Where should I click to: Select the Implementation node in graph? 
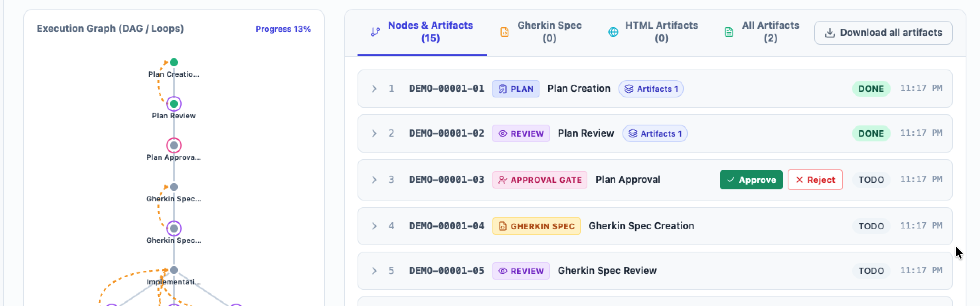[174, 270]
